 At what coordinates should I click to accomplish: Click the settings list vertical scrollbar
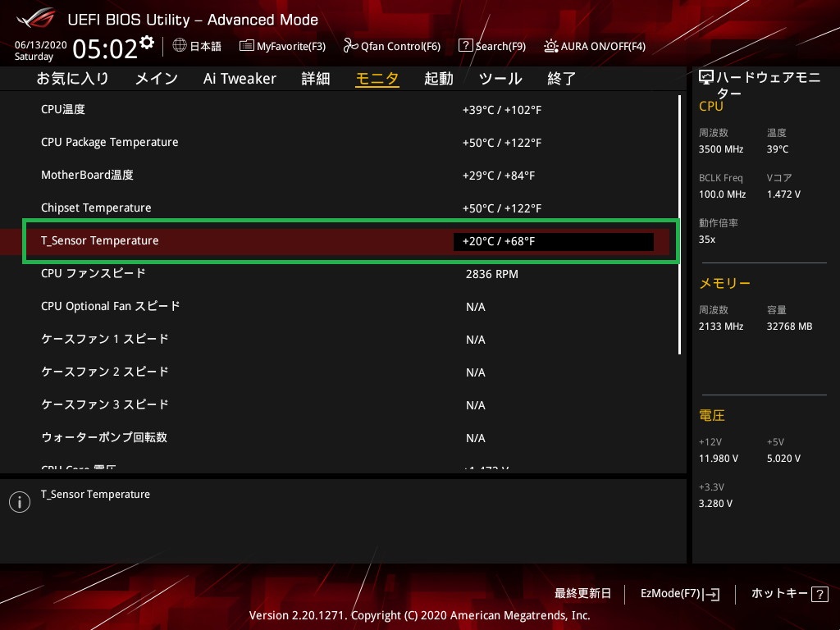[679, 225]
